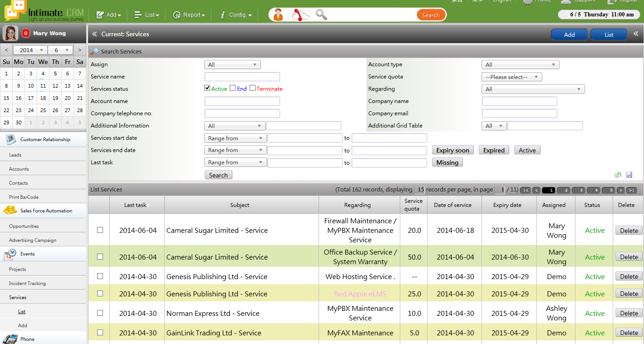Select checkbox for Office Backup Service row
Image resolution: width=644 pixels, height=344 pixels.
pos(100,256)
